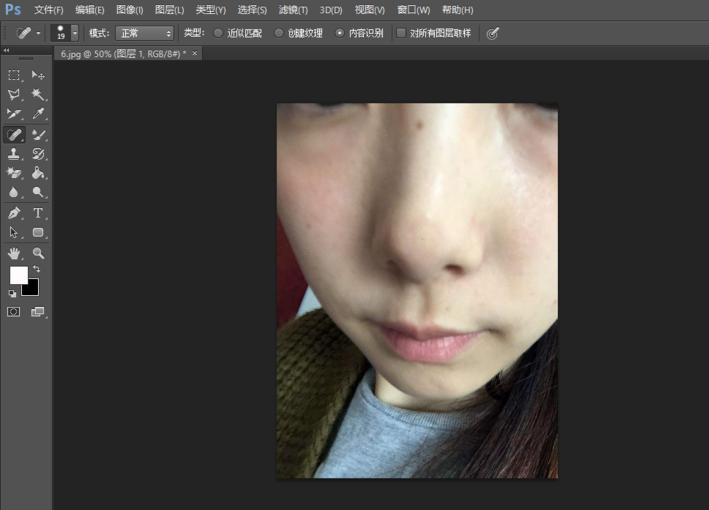
Task: Expand the tool preset picker arrow
Action: pos(39,33)
